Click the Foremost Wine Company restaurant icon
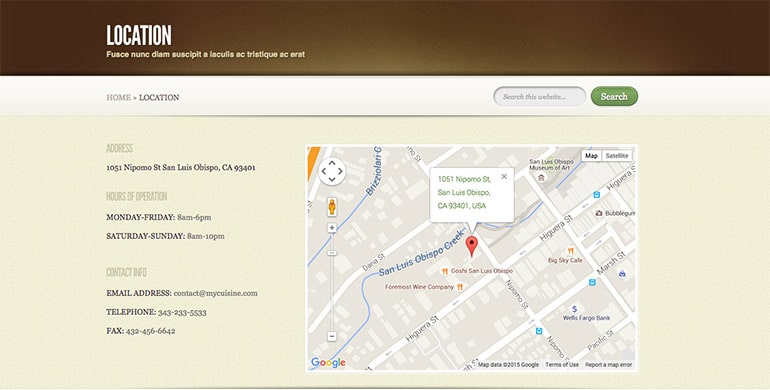The width and height of the screenshot is (770, 390). [460, 287]
